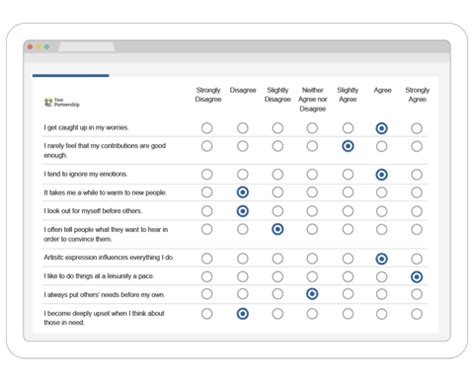Viewport: 474px width, 385px height.
Task: Click the statement 'I tend to ignore my emotions'
Action: 85,174
